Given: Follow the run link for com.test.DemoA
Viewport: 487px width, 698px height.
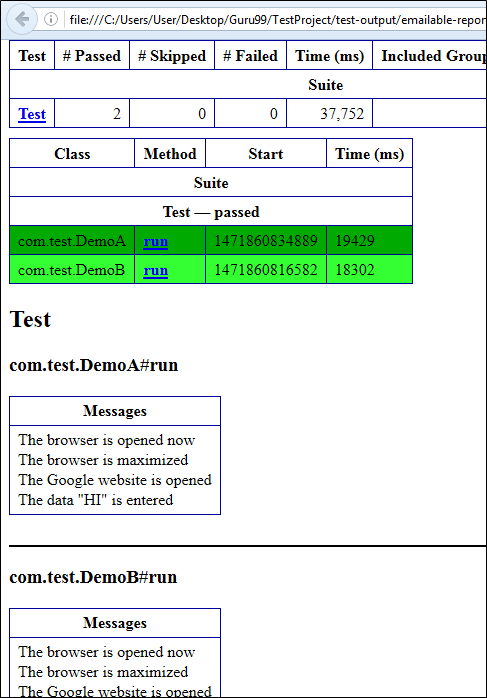Looking at the screenshot, I should pyautogui.click(x=155, y=241).
